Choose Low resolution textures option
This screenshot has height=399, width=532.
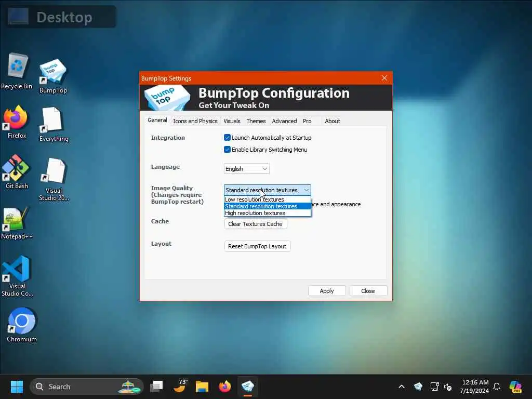click(x=268, y=199)
